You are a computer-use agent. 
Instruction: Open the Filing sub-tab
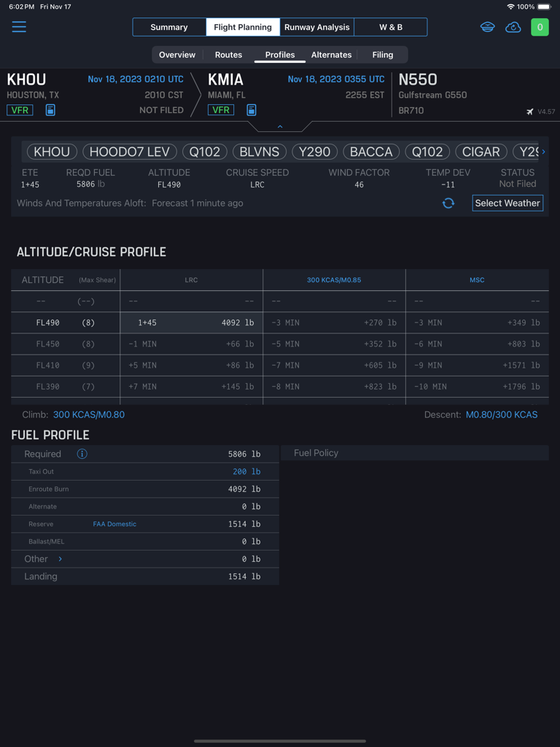coord(383,55)
